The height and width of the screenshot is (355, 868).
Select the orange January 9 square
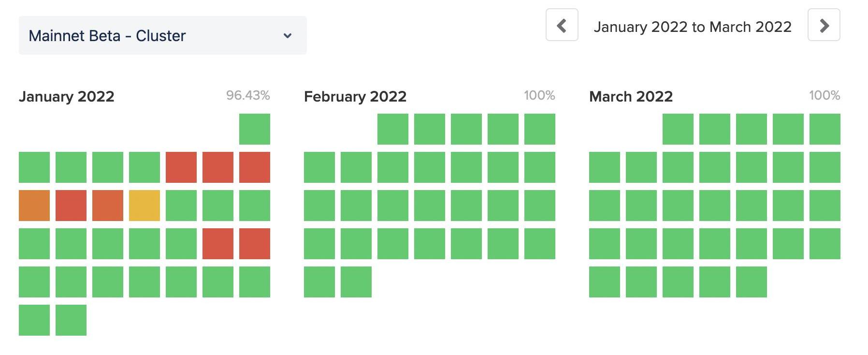point(34,206)
